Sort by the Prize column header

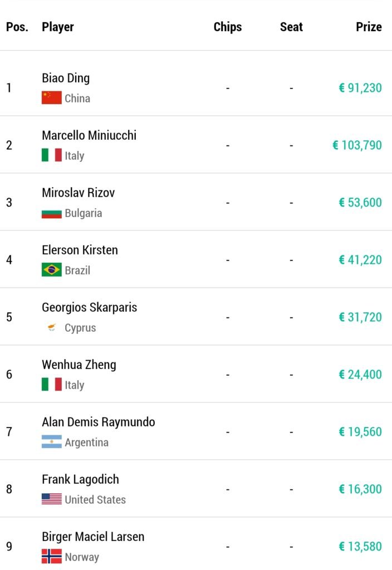(369, 27)
